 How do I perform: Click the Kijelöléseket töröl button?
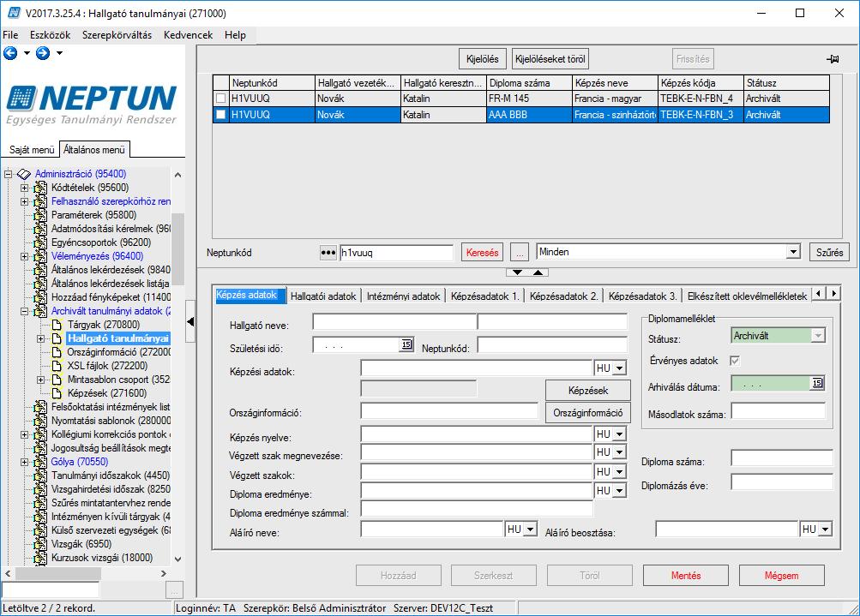[550, 59]
